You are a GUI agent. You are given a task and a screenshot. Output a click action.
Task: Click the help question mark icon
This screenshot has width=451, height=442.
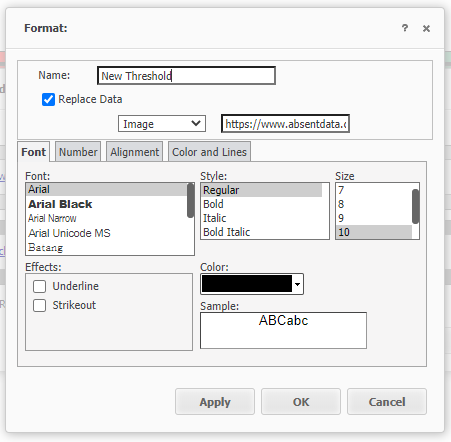pyautogui.click(x=405, y=28)
